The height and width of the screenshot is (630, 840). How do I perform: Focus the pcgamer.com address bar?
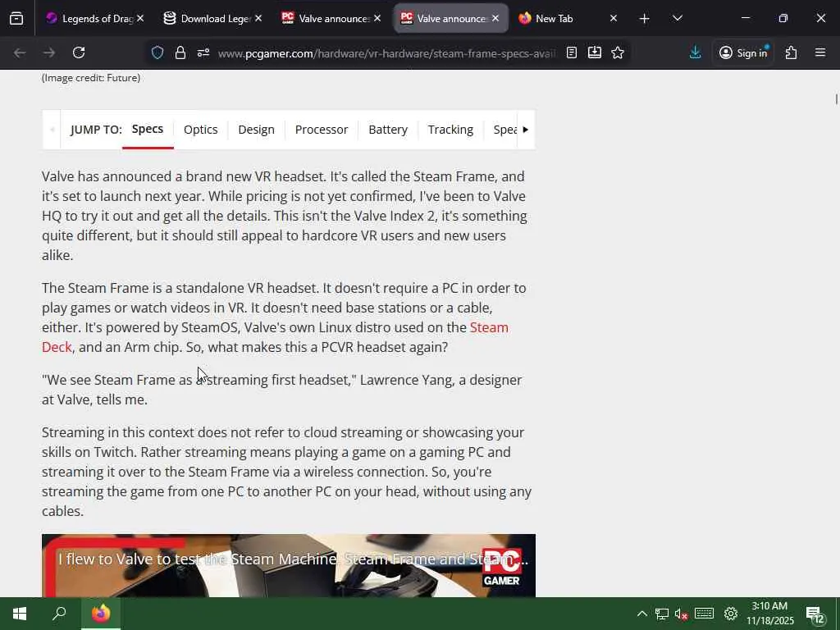pyautogui.click(x=387, y=53)
